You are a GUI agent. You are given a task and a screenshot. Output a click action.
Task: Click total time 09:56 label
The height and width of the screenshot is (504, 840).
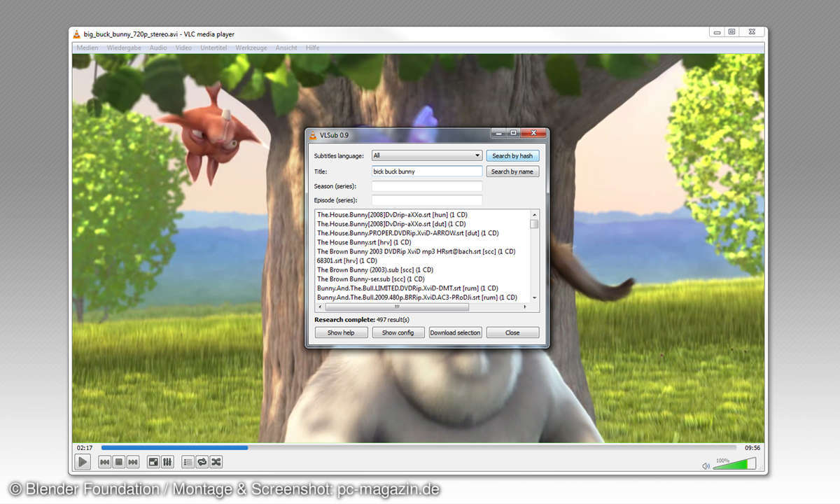coord(752,447)
